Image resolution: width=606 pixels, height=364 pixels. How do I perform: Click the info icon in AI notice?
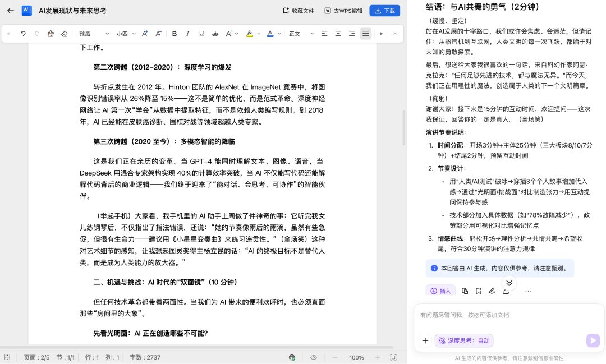(434, 268)
